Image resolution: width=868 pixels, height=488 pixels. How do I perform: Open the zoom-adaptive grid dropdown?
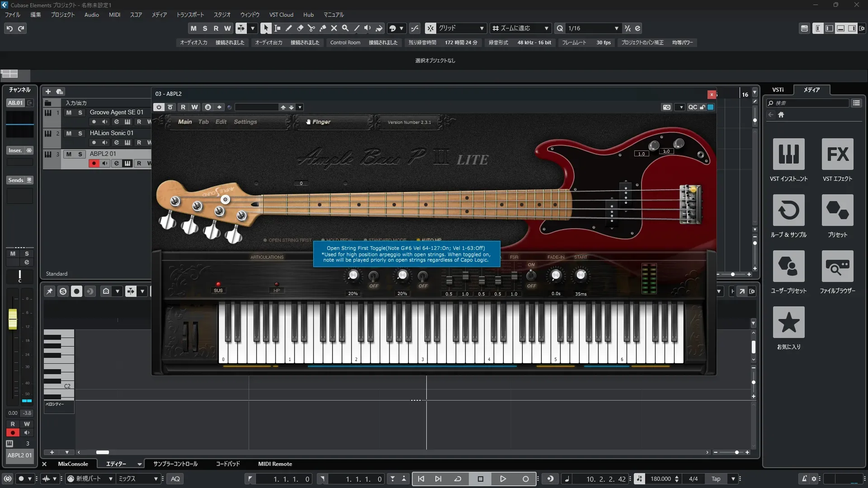click(x=546, y=28)
